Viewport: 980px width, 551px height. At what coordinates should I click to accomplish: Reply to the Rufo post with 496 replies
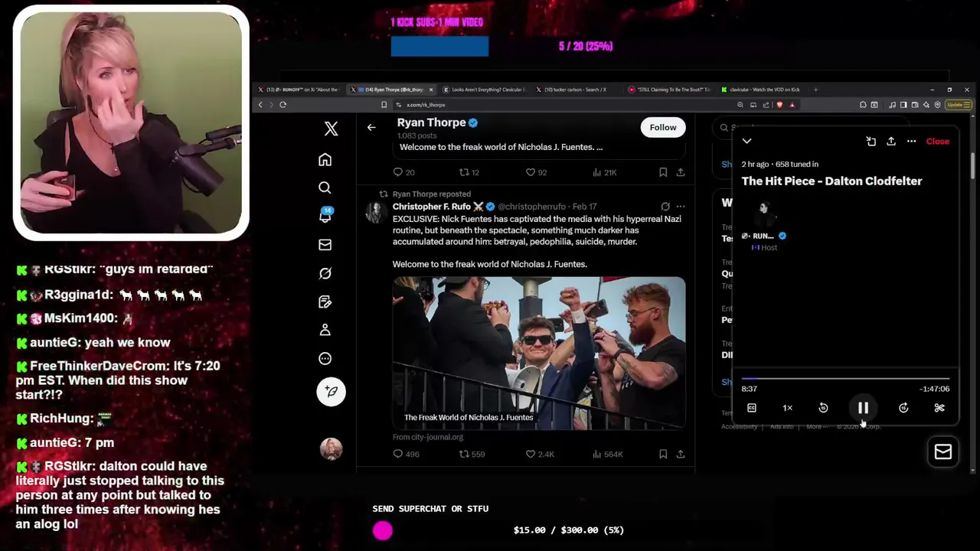(x=406, y=454)
